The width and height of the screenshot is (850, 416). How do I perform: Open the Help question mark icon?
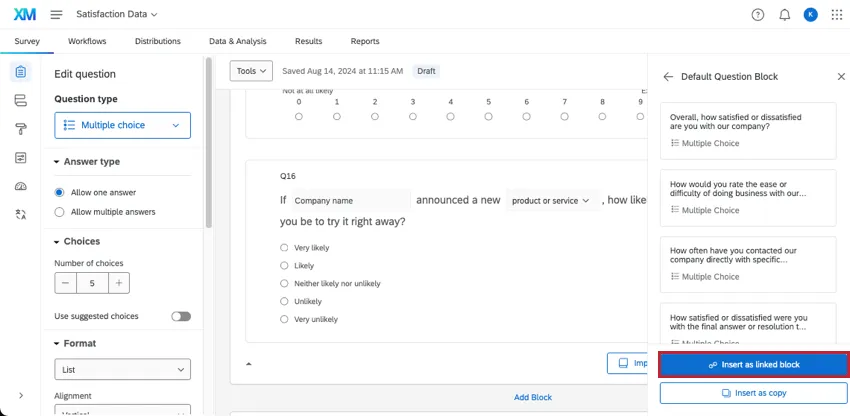coord(758,15)
